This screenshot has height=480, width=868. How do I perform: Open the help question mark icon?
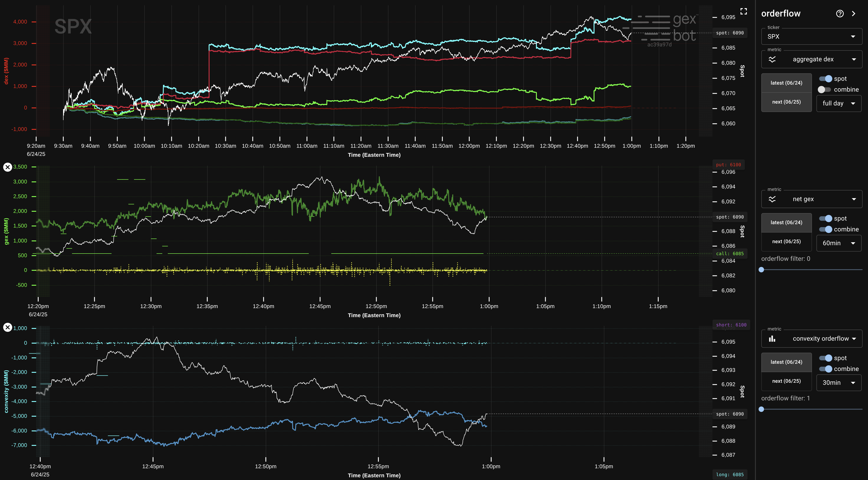point(840,14)
